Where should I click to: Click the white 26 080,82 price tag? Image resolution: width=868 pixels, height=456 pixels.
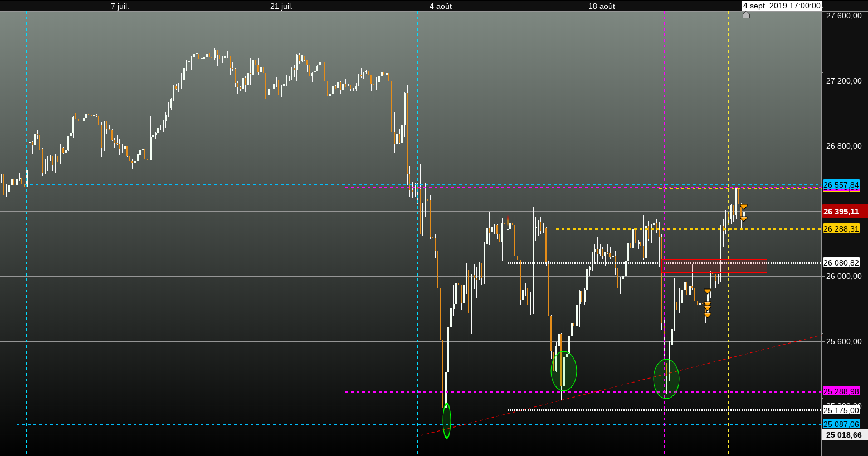[x=841, y=262]
